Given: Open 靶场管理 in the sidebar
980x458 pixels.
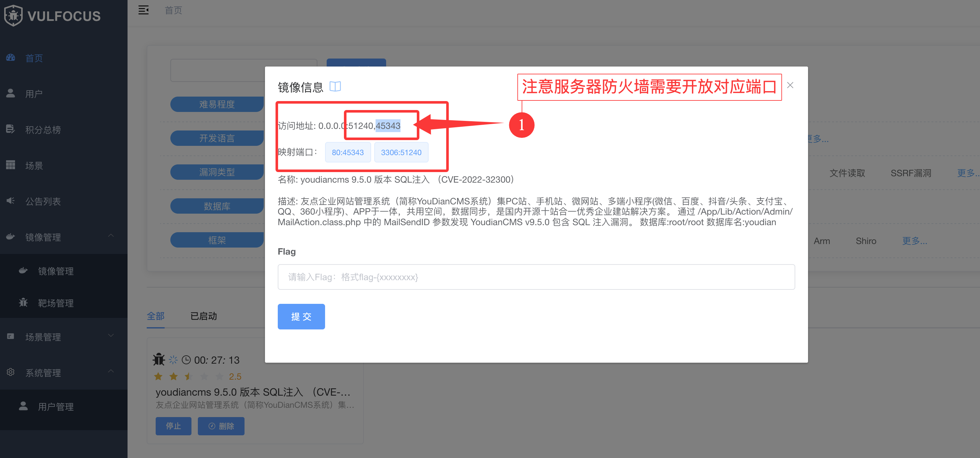Looking at the screenshot, I should 56,303.
